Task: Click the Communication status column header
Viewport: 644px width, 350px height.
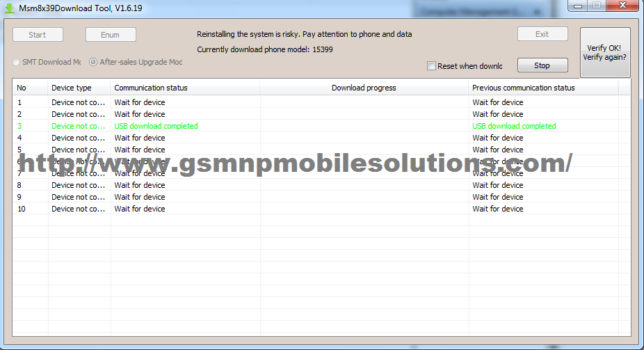Action: (185, 88)
